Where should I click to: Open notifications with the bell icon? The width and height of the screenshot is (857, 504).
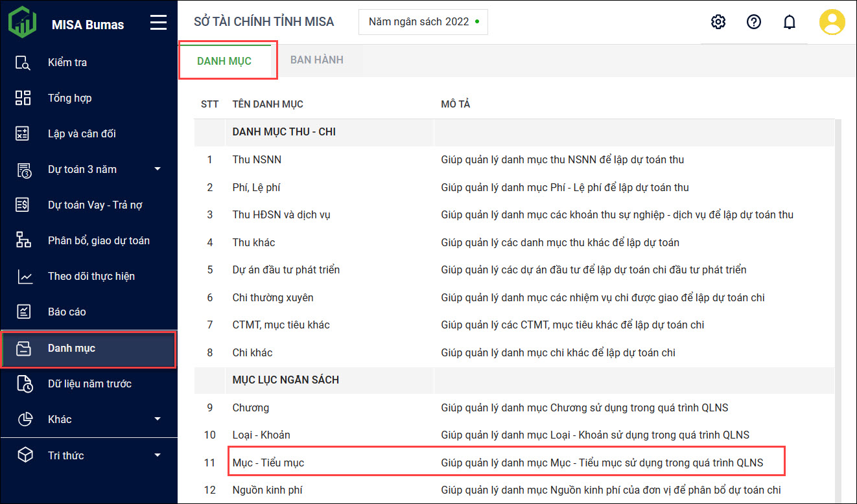click(789, 22)
